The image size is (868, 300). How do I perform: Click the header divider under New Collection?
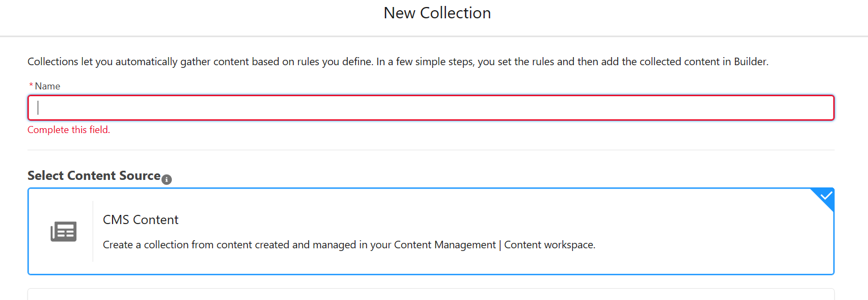[434, 36]
